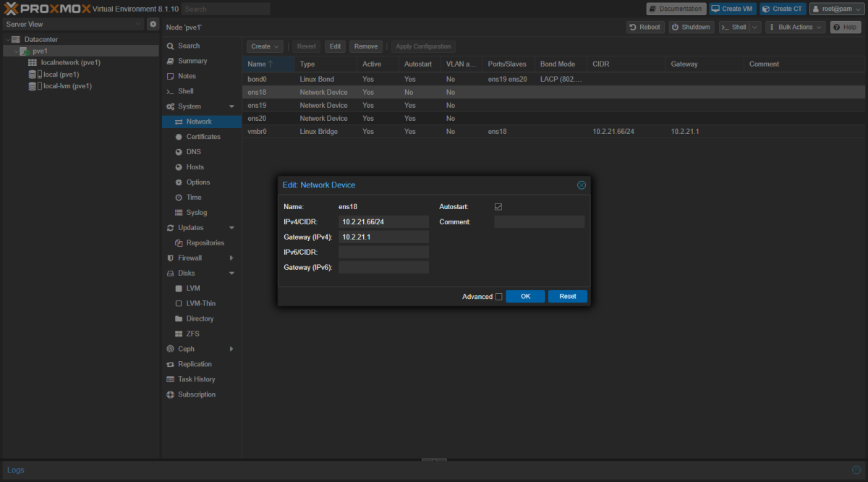Collapse the System section arrow
The image size is (868, 482).
pyautogui.click(x=231, y=106)
